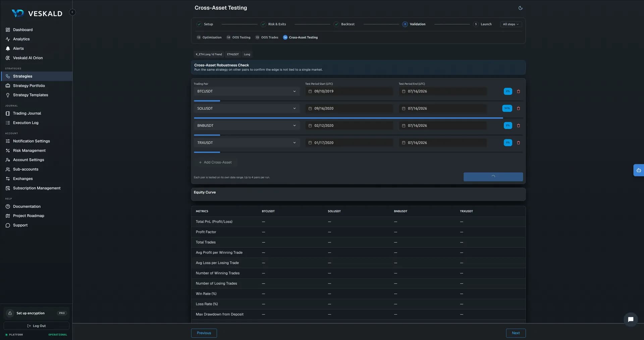Jump to the Setup step

click(x=205, y=24)
